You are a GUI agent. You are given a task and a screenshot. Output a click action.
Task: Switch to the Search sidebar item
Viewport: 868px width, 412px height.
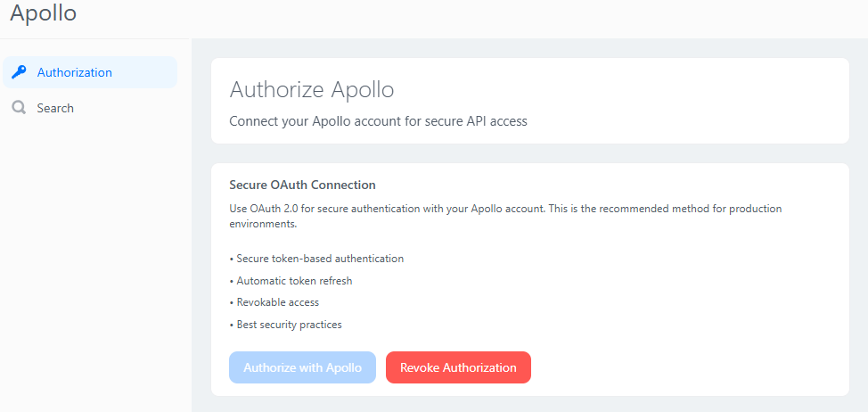(55, 108)
